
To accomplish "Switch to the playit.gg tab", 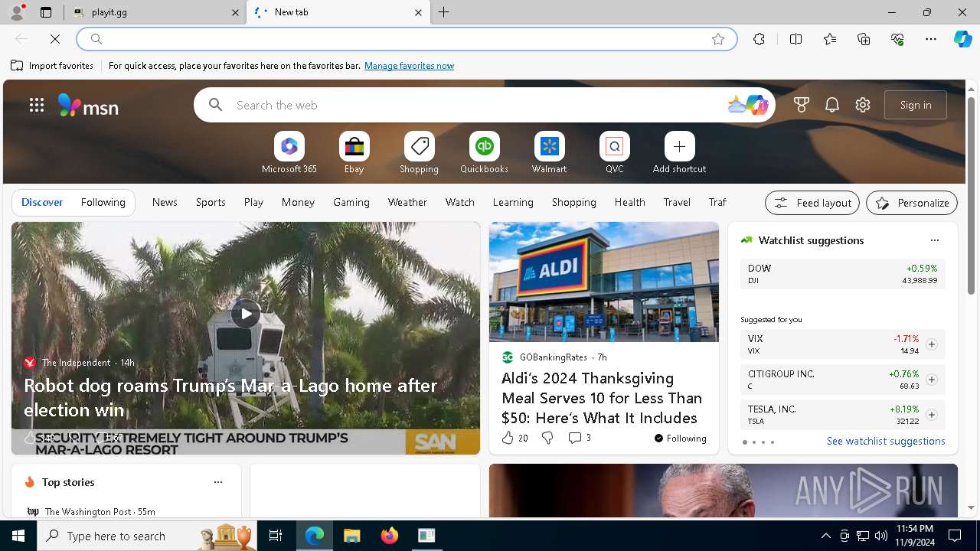I will pos(155,12).
